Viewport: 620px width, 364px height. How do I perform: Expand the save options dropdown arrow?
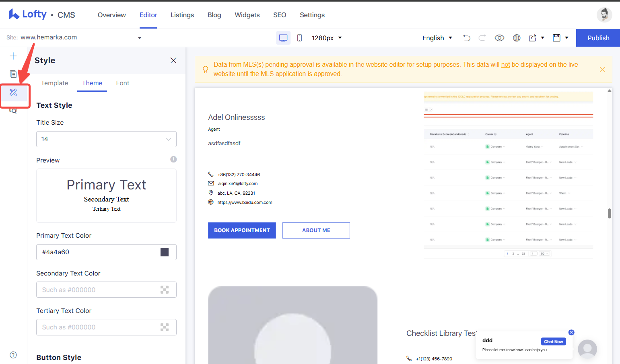[x=566, y=37]
